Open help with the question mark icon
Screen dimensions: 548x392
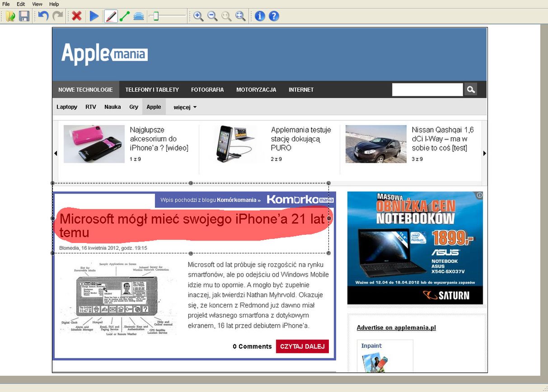coord(274,16)
